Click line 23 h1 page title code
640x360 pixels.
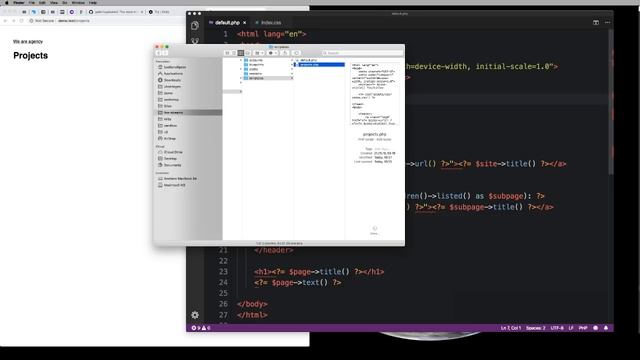point(319,271)
